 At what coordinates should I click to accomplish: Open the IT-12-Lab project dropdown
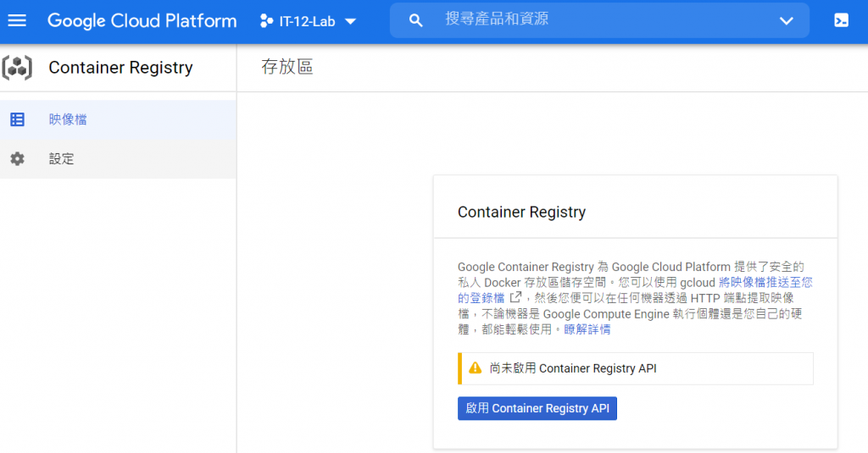point(307,21)
